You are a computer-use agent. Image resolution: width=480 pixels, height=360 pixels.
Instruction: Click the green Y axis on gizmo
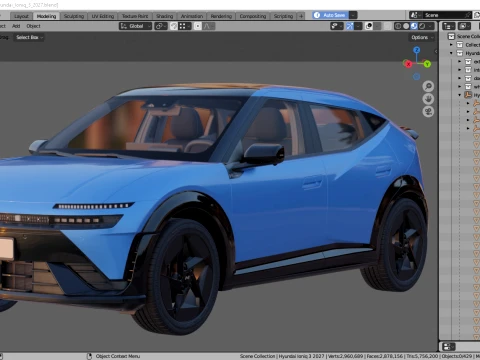(427, 64)
